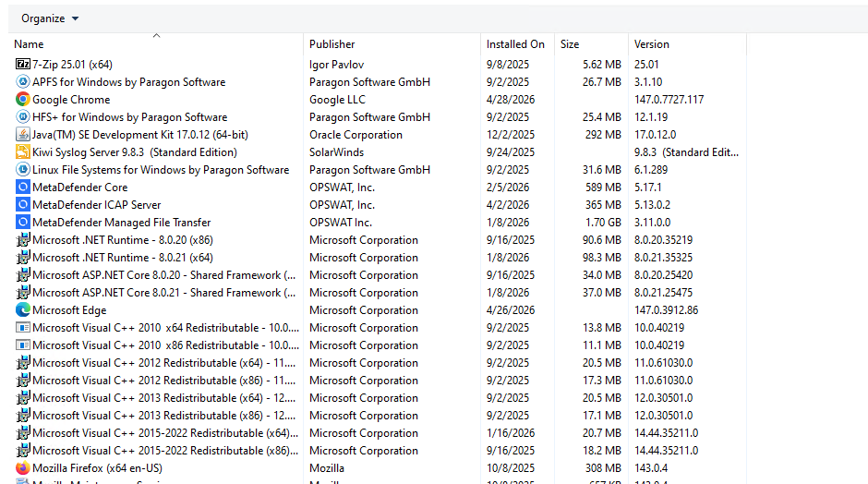Select APFS for Windows by Paragon Software name

click(129, 82)
